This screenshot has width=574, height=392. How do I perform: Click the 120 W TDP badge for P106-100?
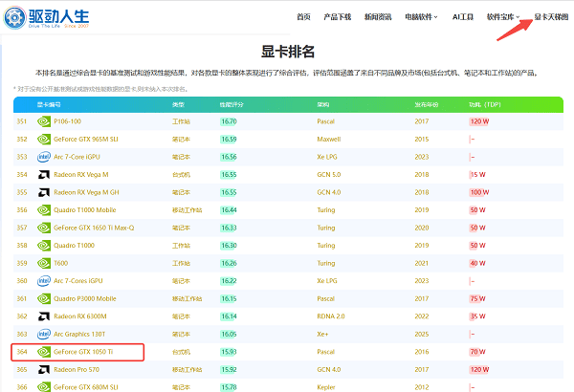479,121
